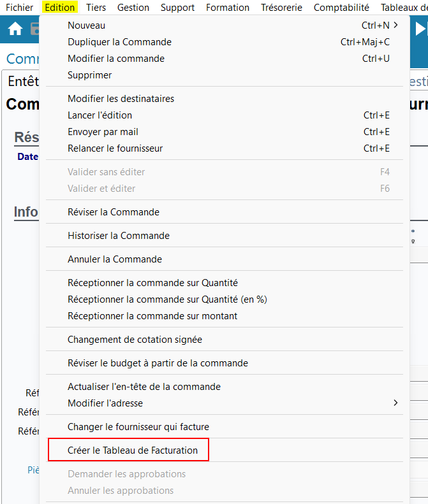
Task: Click Créer le Tableau de Facturation
Action: (133, 450)
